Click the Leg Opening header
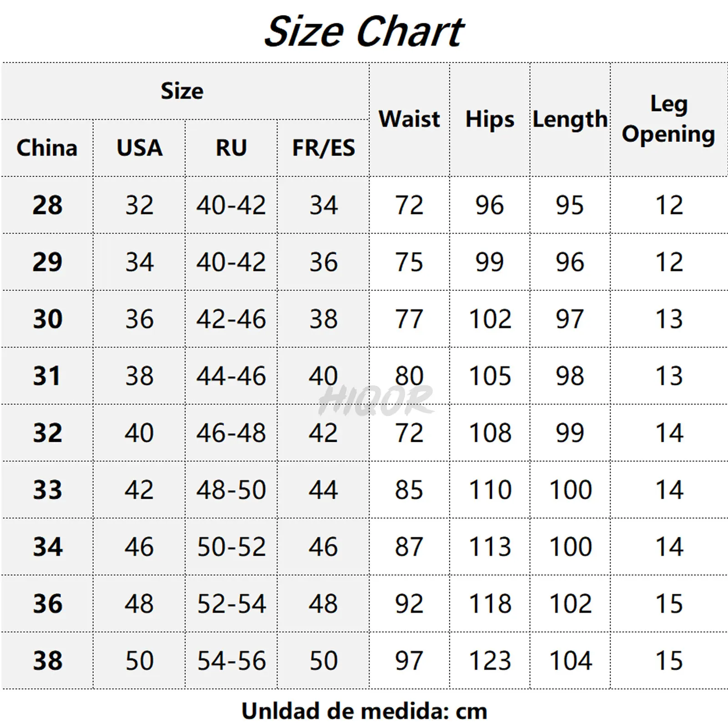This screenshot has width=728, height=728. (669, 119)
